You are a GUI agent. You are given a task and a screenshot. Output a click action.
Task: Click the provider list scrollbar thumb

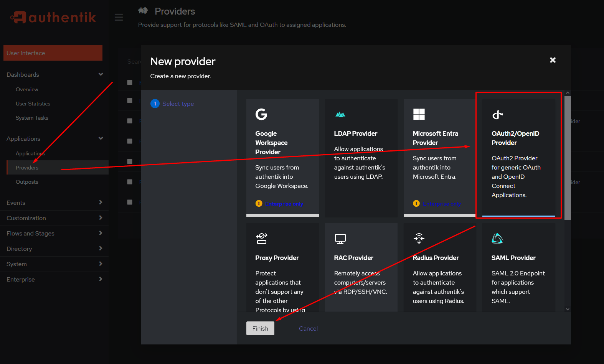coord(568,158)
